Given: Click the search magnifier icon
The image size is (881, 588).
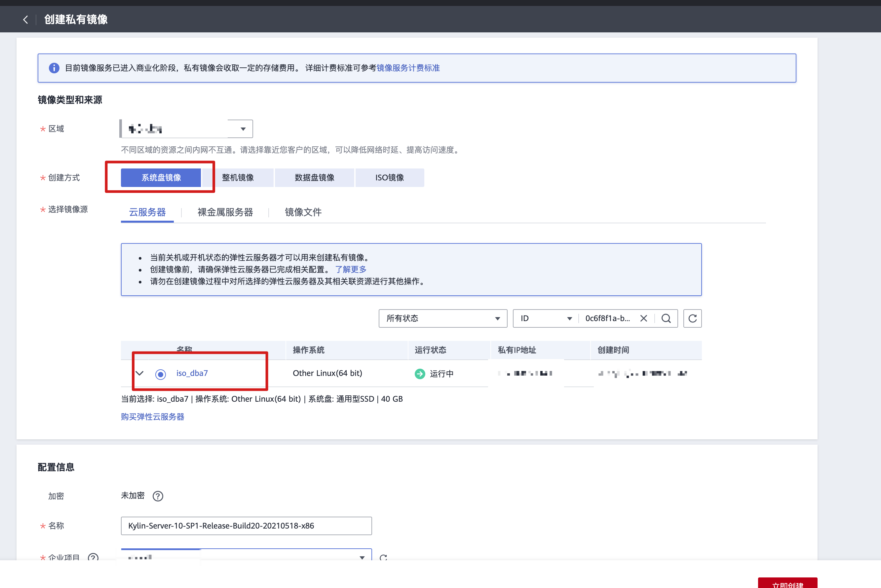Looking at the screenshot, I should (666, 318).
